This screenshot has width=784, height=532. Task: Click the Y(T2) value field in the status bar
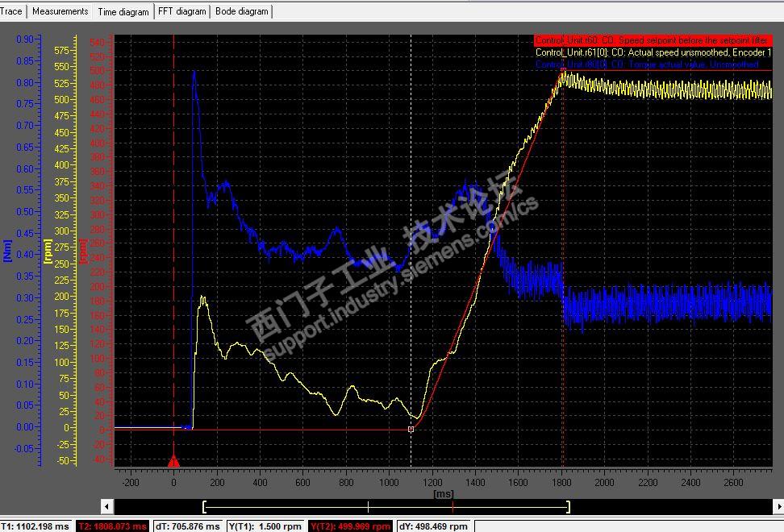(351, 526)
